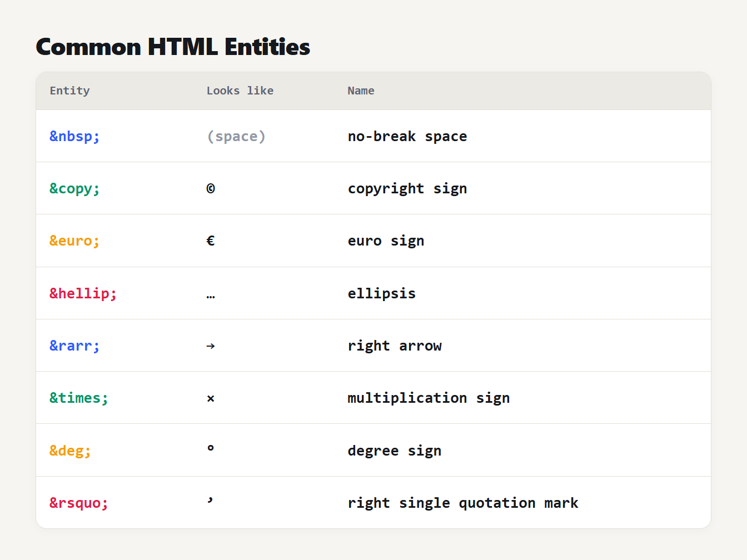The image size is (747, 560).
Task: Click the euro symbol glyph
Action: [211, 241]
